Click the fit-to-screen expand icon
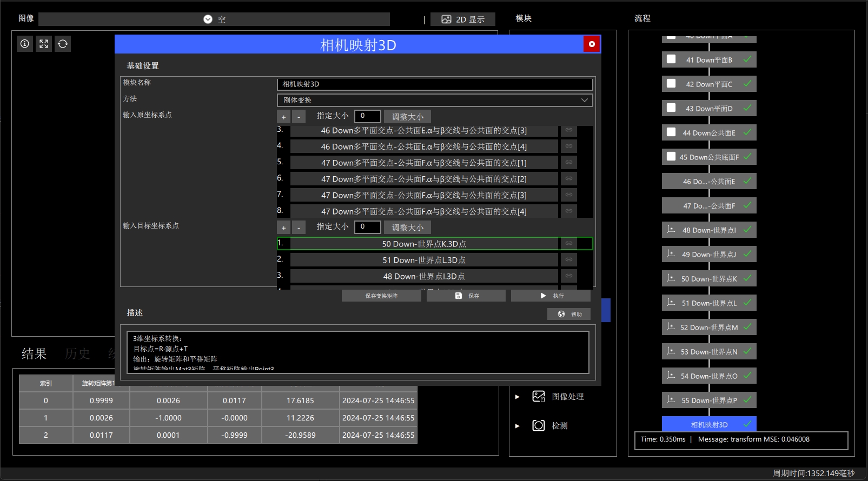The image size is (868, 481). [44, 44]
